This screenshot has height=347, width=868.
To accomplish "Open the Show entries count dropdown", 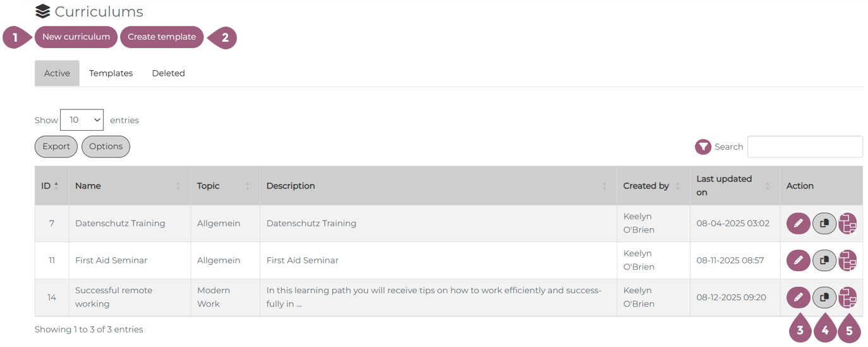I will [81, 120].
